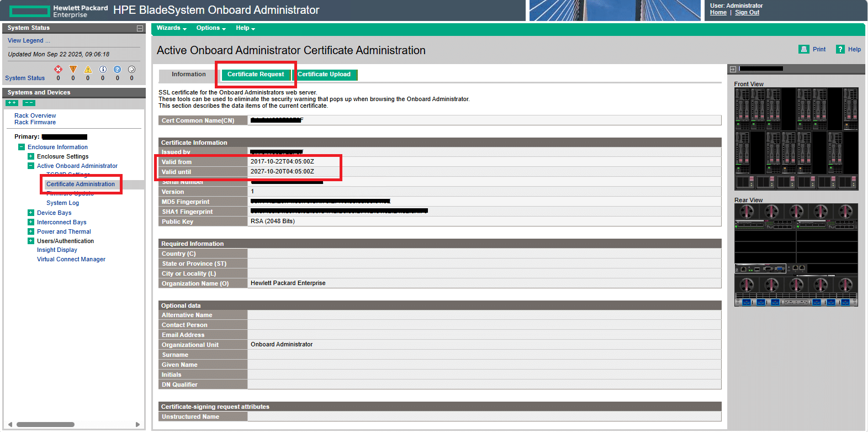Click the Rear View enclosure image
868x432 pixels.
point(796,255)
